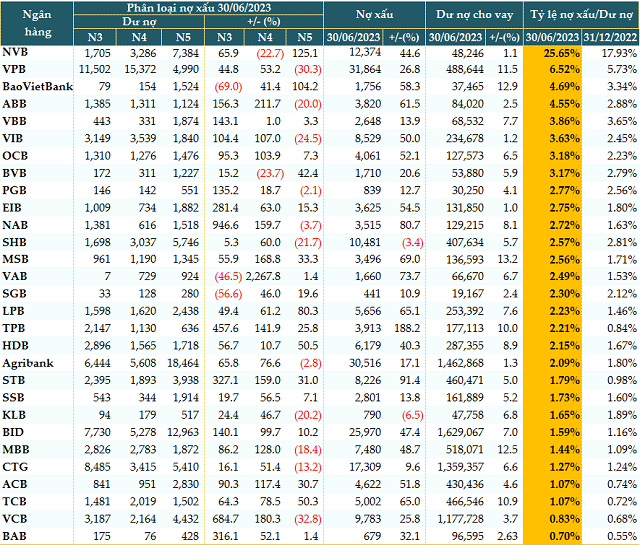Screen dimensions: 640x545
Task: Select the VCB bank row label
Action: 15,519
